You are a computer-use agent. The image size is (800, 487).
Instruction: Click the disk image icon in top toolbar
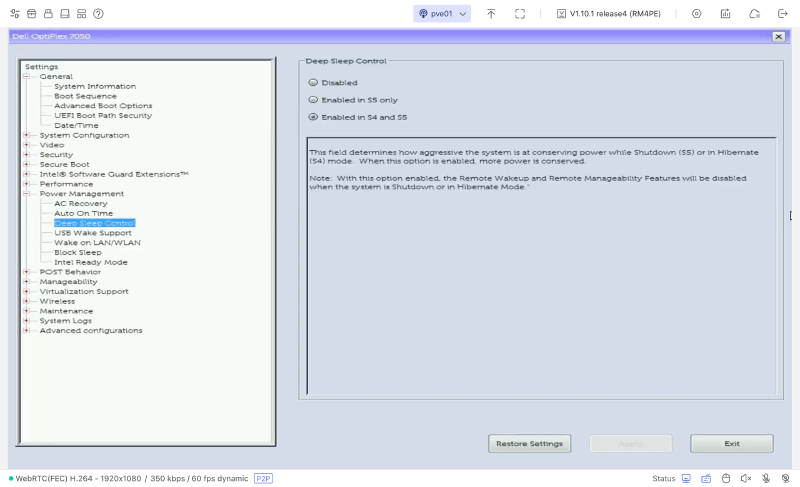65,14
